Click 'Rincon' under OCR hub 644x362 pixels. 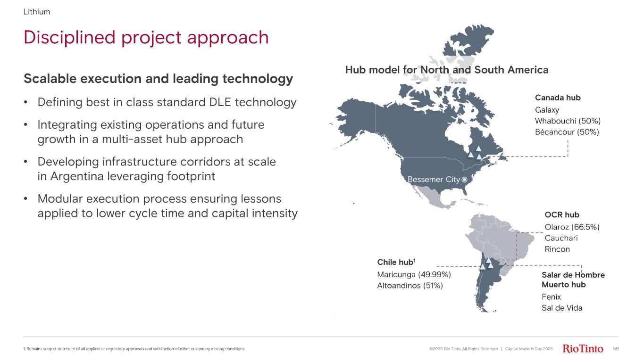coord(557,249)
